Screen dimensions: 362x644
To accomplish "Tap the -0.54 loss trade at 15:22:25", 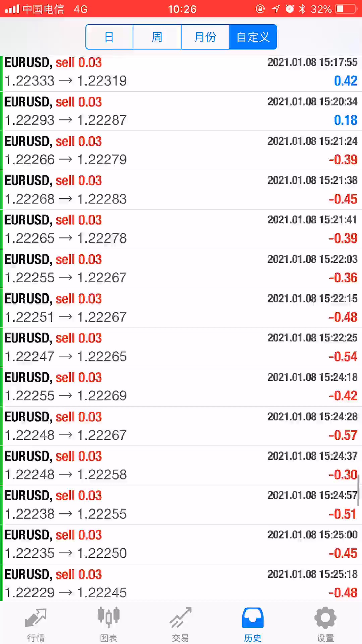I will click(181, 347).
